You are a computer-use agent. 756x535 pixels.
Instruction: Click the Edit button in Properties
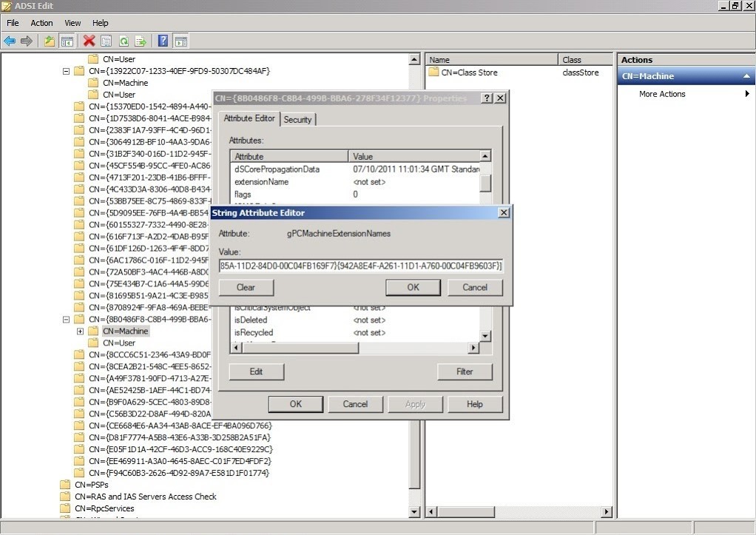coord(257,371)
